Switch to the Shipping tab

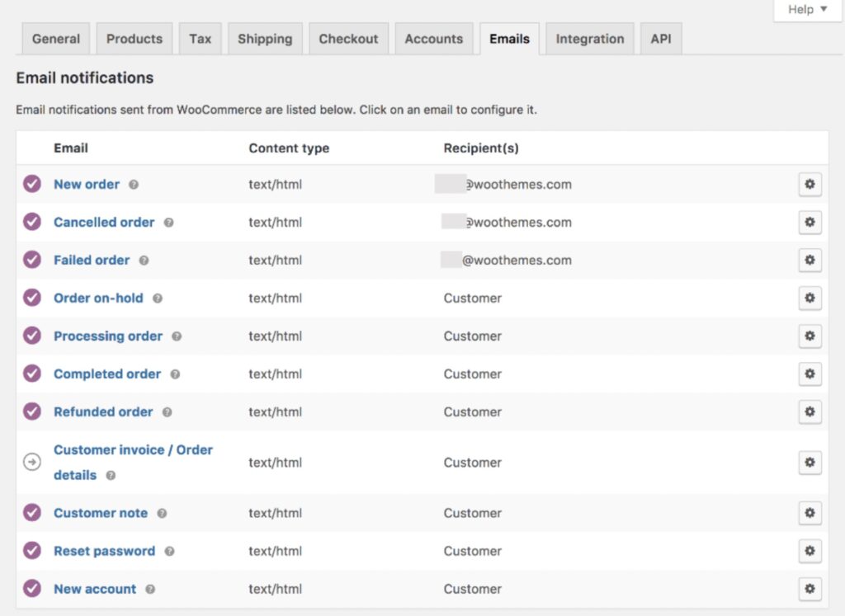pyautogui.click(x=265, y=38)
